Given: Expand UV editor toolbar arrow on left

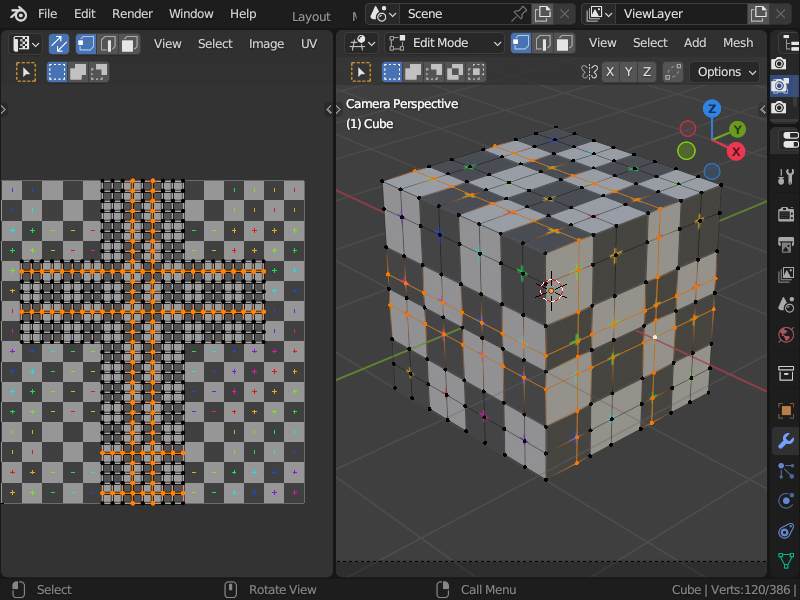Looking at the screenshot, I should tap(4, 109).
